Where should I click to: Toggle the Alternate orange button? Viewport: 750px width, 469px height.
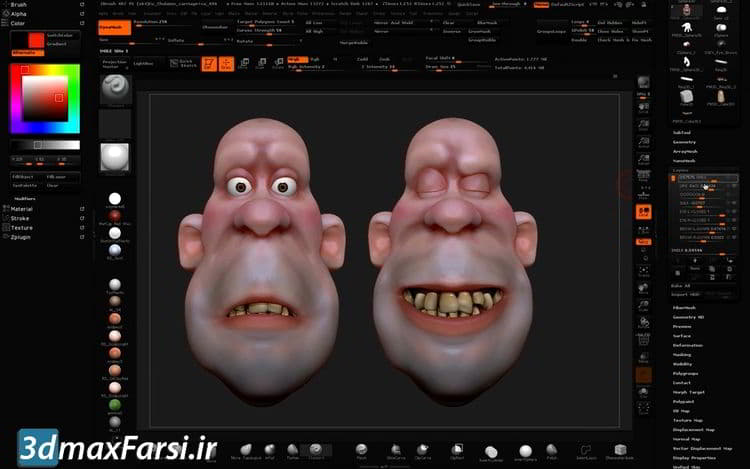click(27, 53)
